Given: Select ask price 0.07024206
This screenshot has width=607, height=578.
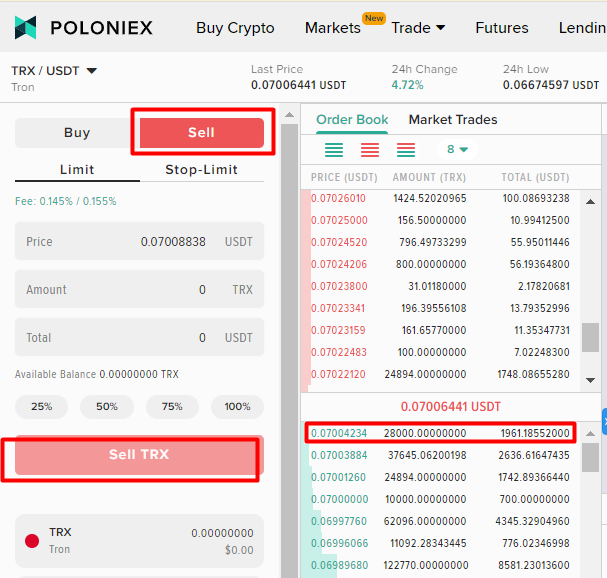Looking at the screenshot, I should 339,264.
